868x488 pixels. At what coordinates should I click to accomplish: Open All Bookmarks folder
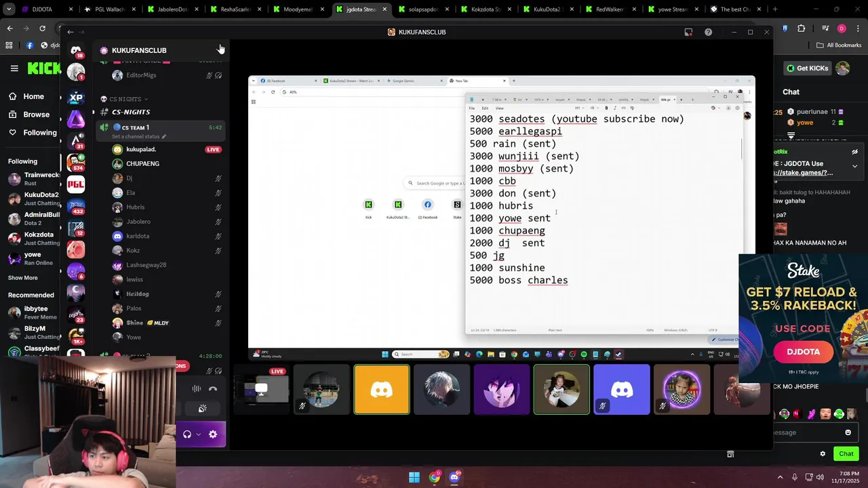pos(838,45)
